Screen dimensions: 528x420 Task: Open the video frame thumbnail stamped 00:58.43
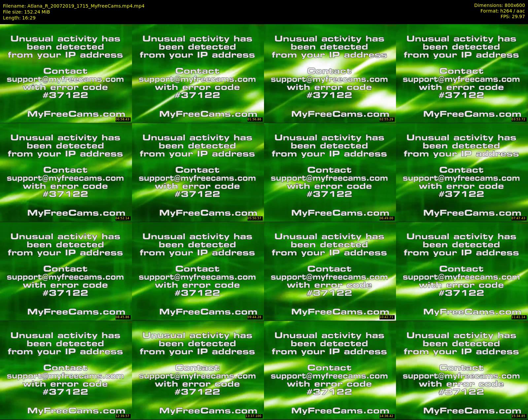[x=66, y=73]
